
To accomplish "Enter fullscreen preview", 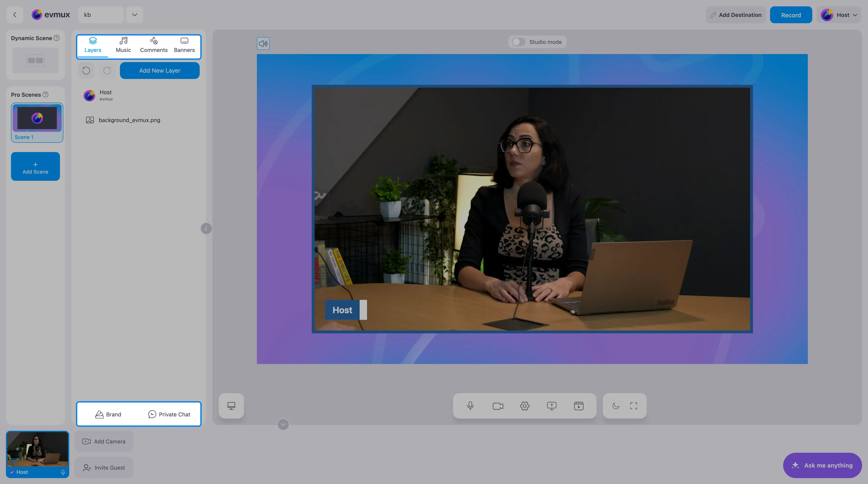I will coord(633,406).
